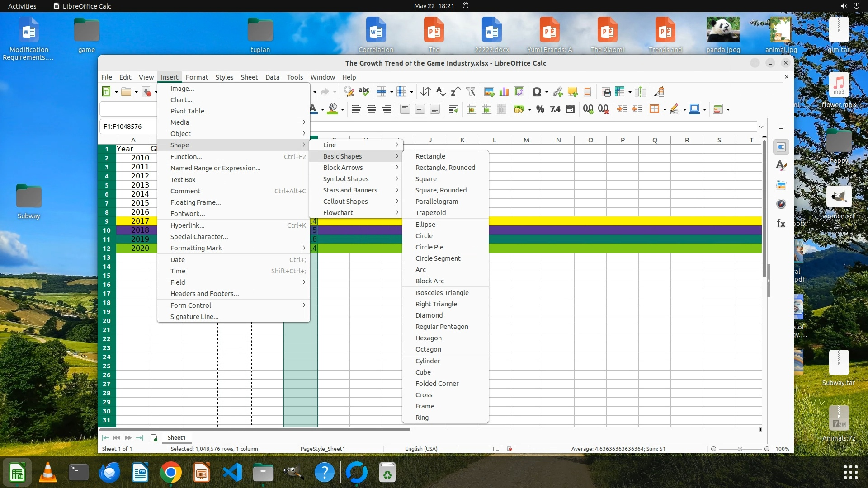
Task: Select column M header
Action: pos(526,140)
